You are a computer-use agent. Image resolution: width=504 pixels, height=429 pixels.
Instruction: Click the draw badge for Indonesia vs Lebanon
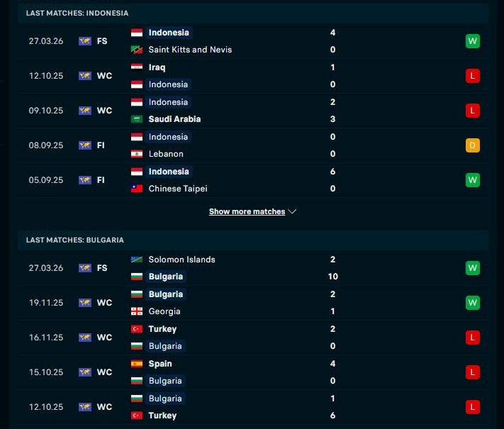[473, 145]
